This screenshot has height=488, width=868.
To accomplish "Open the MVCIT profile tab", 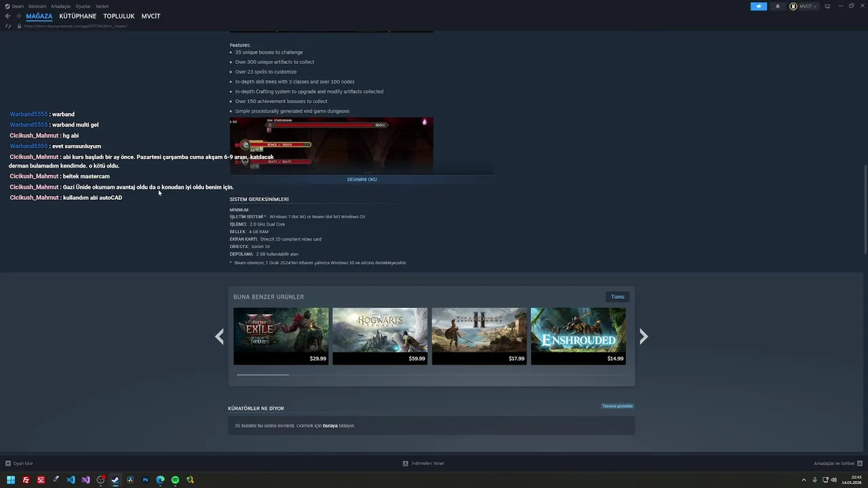I will tap(151, 16).
